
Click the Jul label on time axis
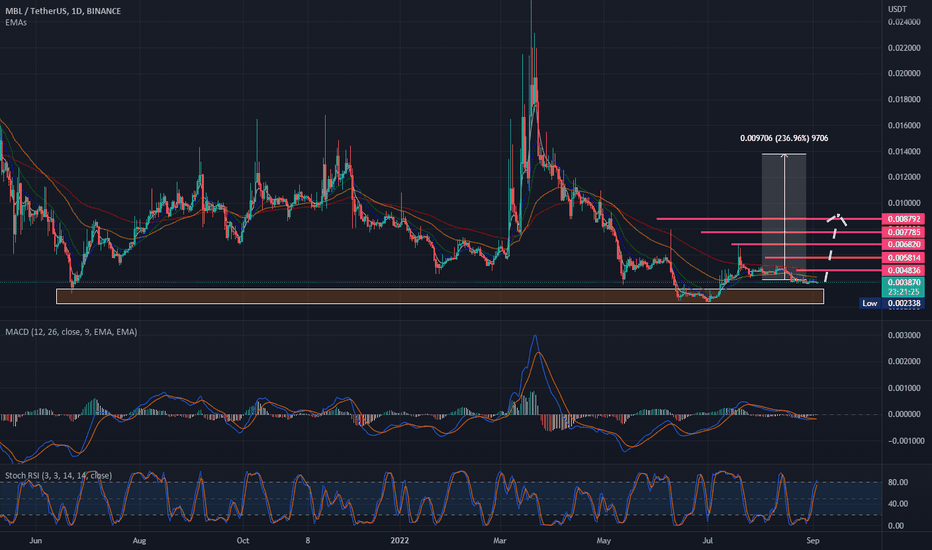coord(707,540)
